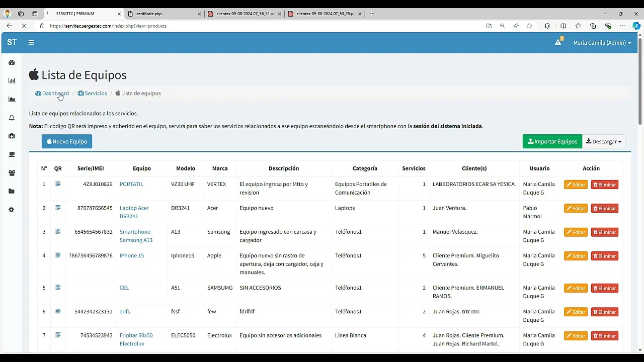Edit the Laptop Acer DR3241 row
Image resolution: width=644 pixels, height=362 pixels.
(x=576, y=208)
